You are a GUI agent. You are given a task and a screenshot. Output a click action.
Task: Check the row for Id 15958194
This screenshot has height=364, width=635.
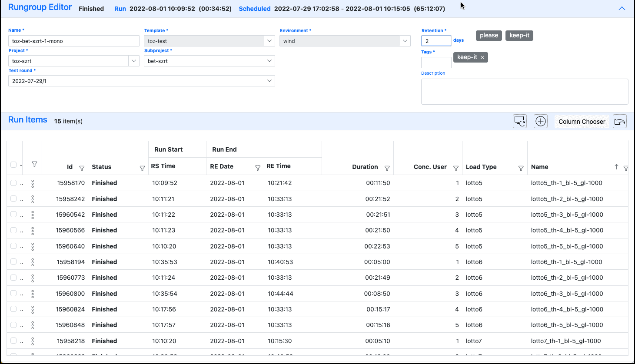click(x=13, y=261)
